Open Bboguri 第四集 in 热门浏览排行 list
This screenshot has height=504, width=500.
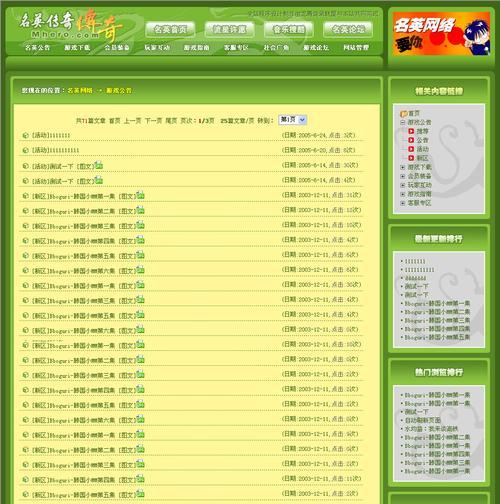437,454
